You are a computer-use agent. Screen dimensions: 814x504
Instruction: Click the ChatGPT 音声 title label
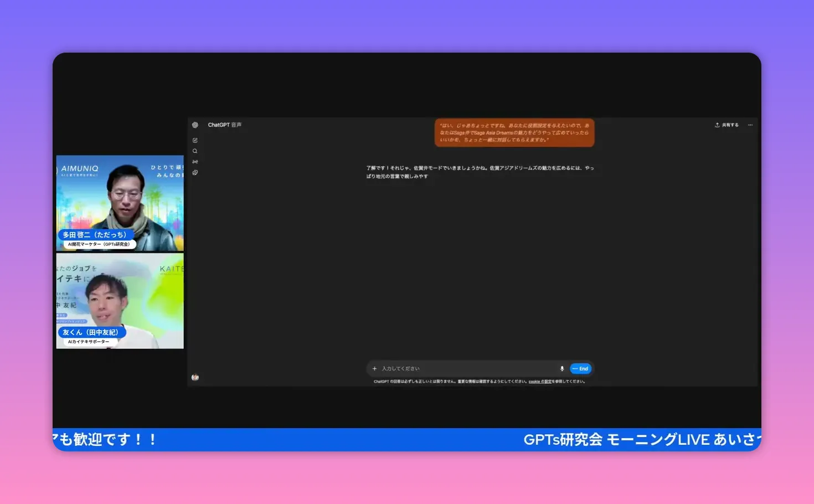click(224, 125)
